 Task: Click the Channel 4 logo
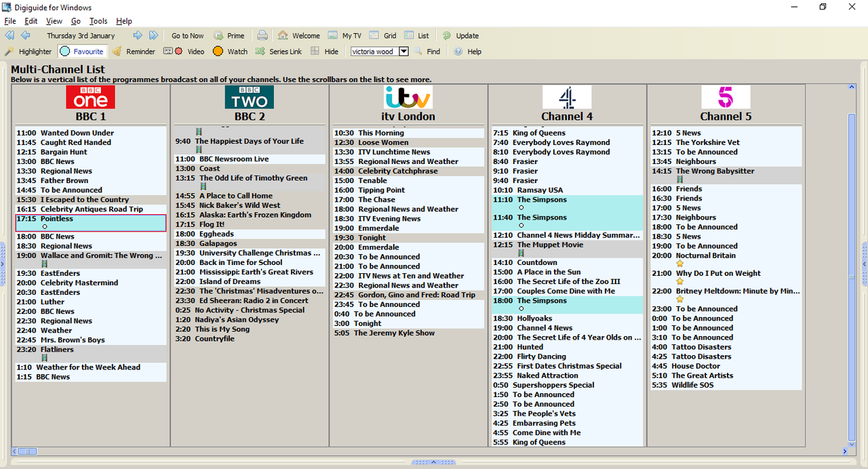[567, 97]
